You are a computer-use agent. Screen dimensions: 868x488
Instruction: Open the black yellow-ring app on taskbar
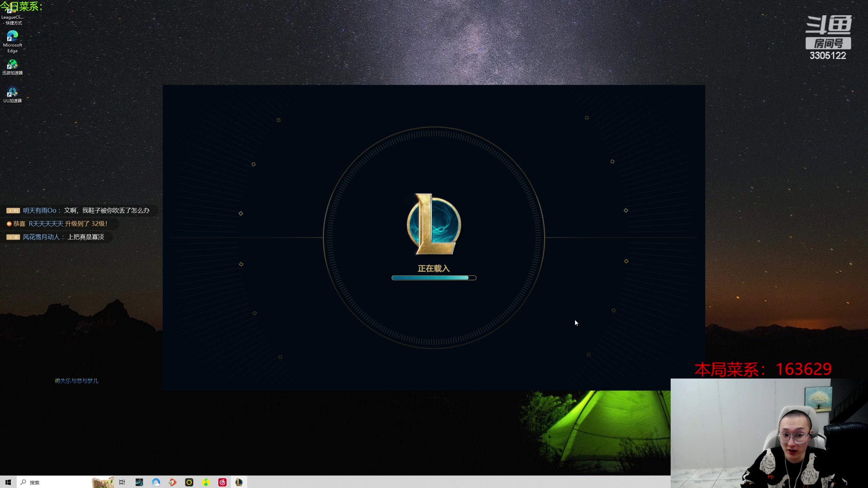pos(189,482)
